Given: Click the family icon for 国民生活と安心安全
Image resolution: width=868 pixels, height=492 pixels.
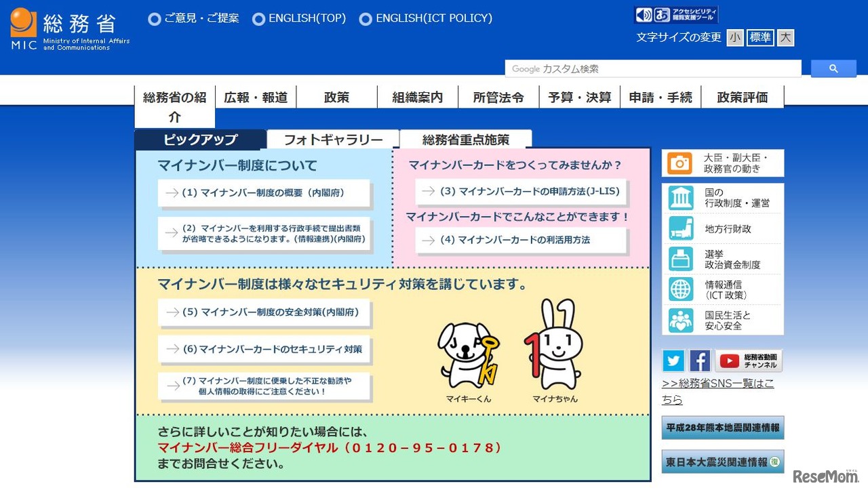Looking at the screenshot, I should pos(680,319).
